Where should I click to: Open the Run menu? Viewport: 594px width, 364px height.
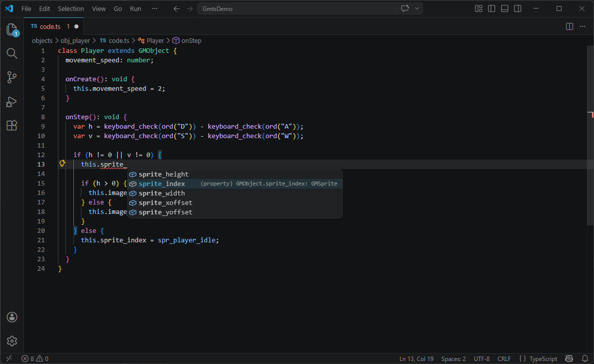135,8
